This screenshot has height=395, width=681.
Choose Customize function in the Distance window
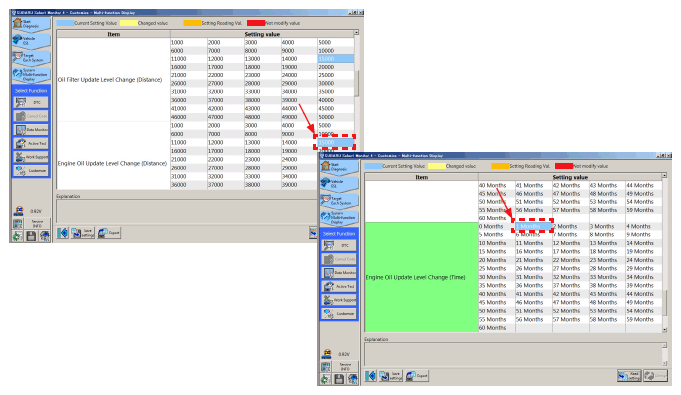[x=31, y=171]
